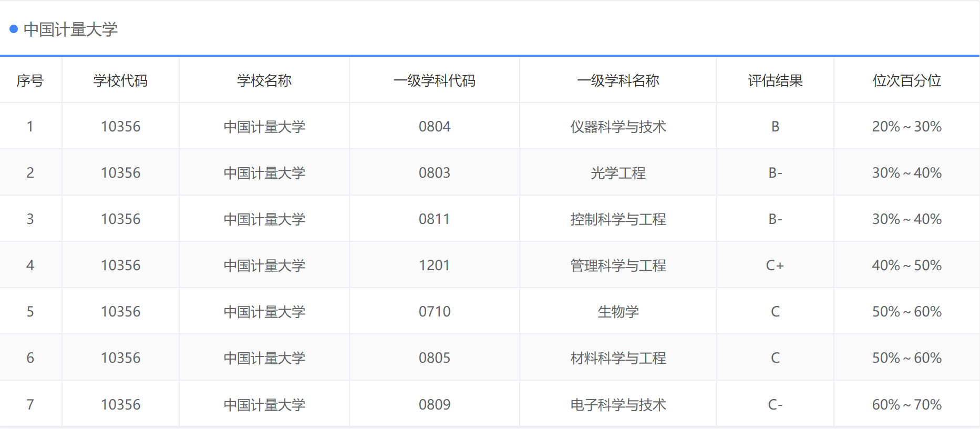Click school code 10356 in row 4
This screenshot has width=980, height=429.
121,265
